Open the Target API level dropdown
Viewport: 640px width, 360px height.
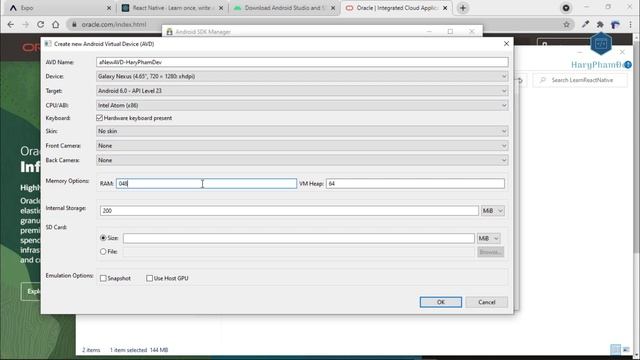click(302, 91)
